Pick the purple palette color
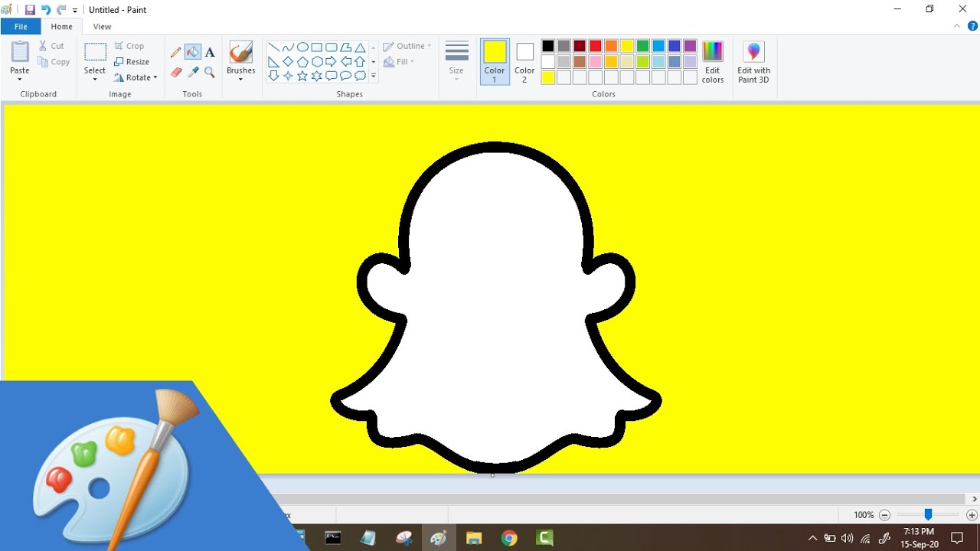Screen dimensions: 980x551 coord(691,46)
